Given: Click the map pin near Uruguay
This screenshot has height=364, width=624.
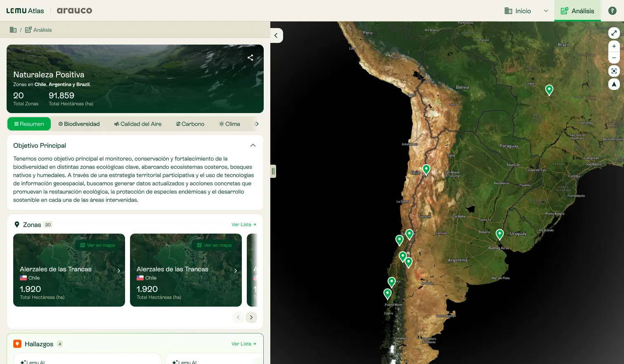Looking at the screenshot, I should 500,234.
